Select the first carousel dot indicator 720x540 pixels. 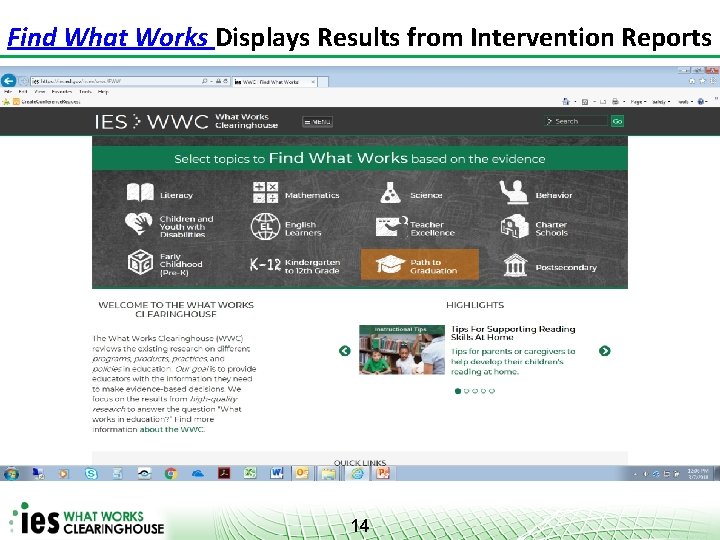pos(457,391)
